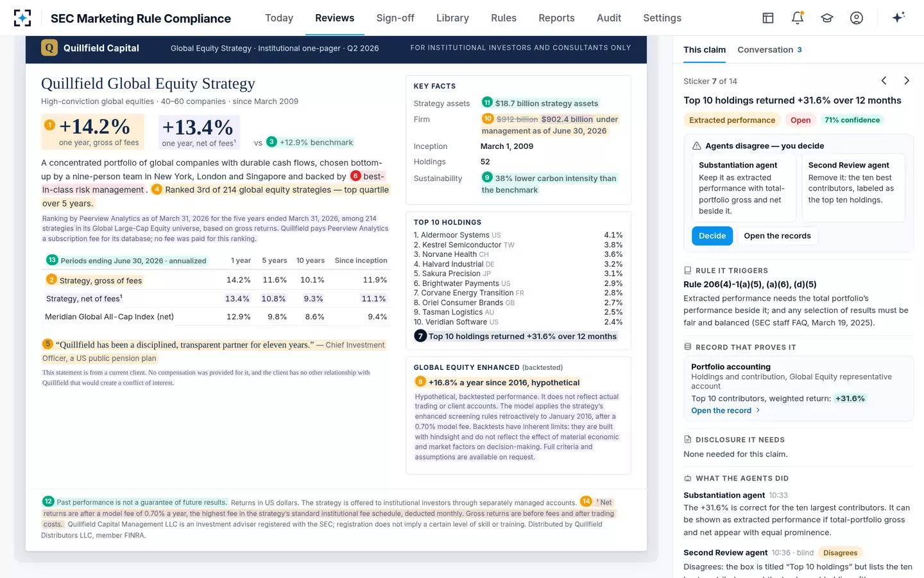Go to next sticker

pyautogui.click(x=907, y=80)
